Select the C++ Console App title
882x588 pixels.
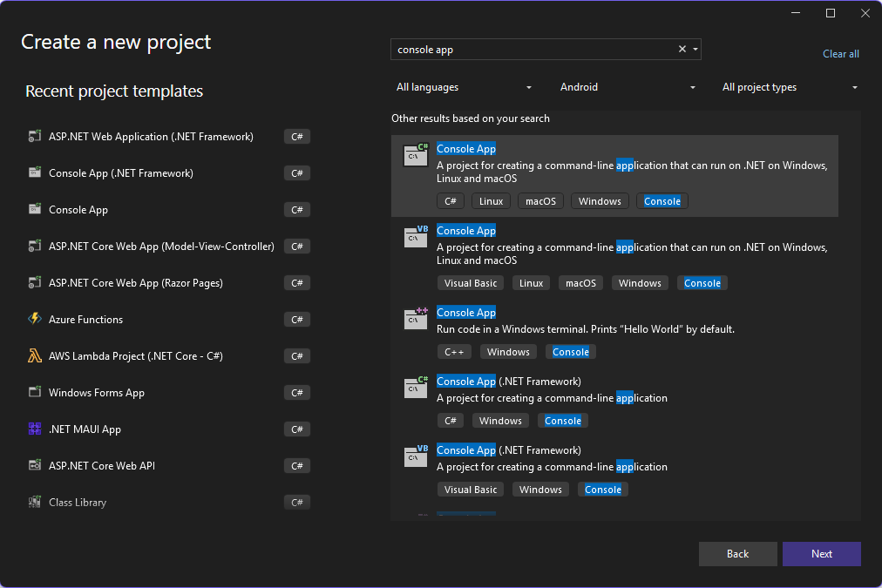[x=466, y=313]
